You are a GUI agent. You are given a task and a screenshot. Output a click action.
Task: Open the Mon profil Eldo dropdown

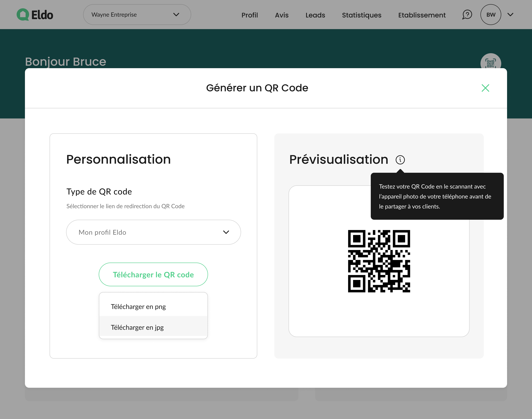tap(153, 232)
